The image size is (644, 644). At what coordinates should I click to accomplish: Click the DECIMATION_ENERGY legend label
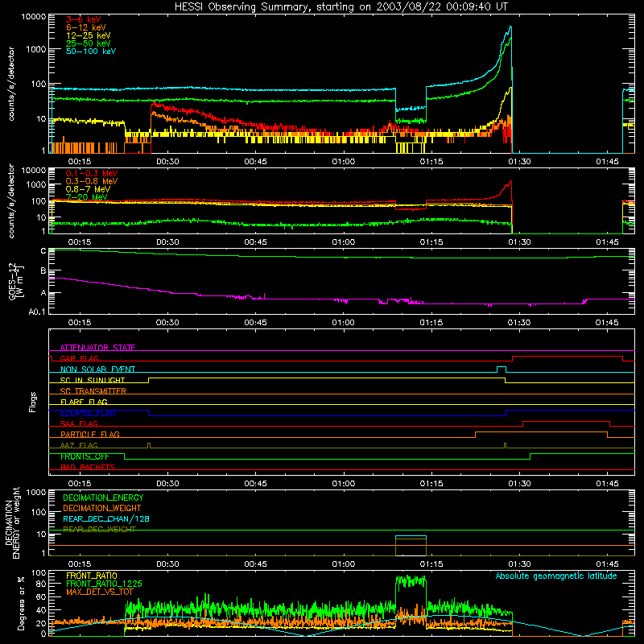(103, 497)
